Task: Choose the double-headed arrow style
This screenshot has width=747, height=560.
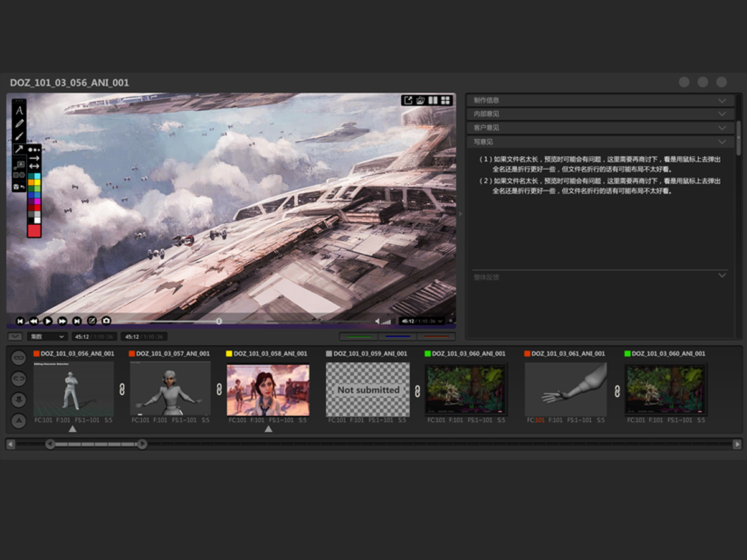Action: pos(34,166)
